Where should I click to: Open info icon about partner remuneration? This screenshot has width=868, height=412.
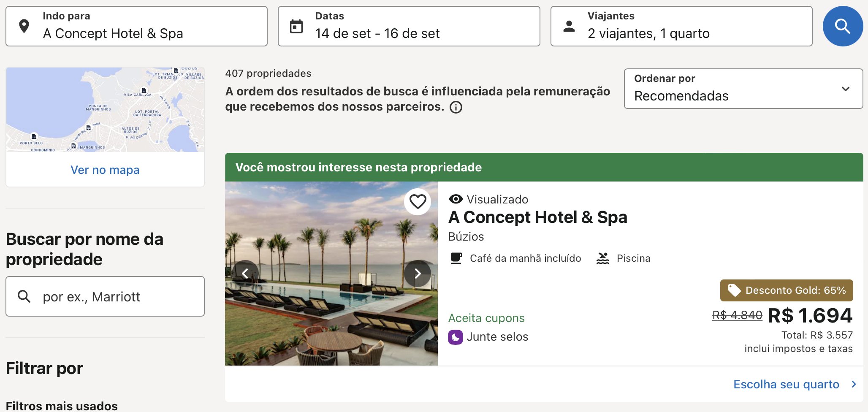[456, 107]
